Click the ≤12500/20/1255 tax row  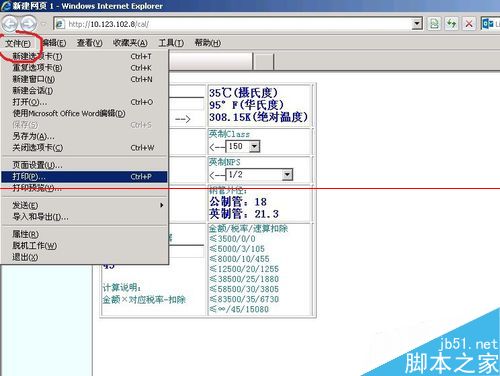[244, 269]
